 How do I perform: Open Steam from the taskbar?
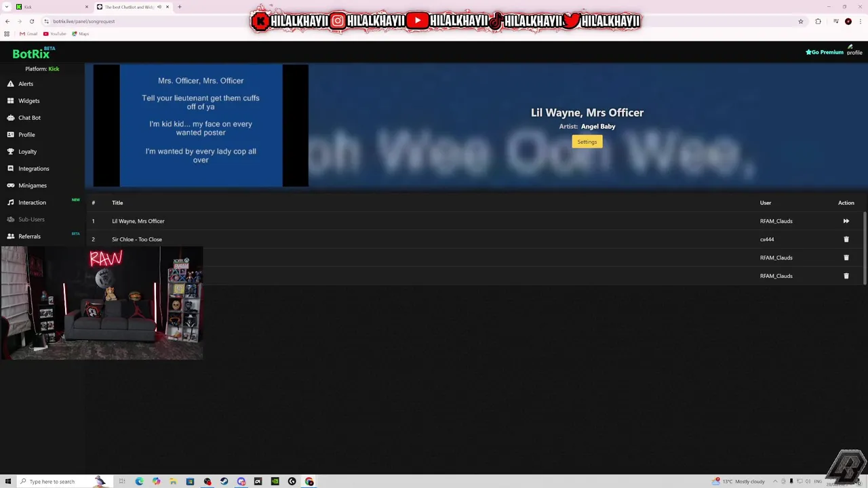coord(224,481)
